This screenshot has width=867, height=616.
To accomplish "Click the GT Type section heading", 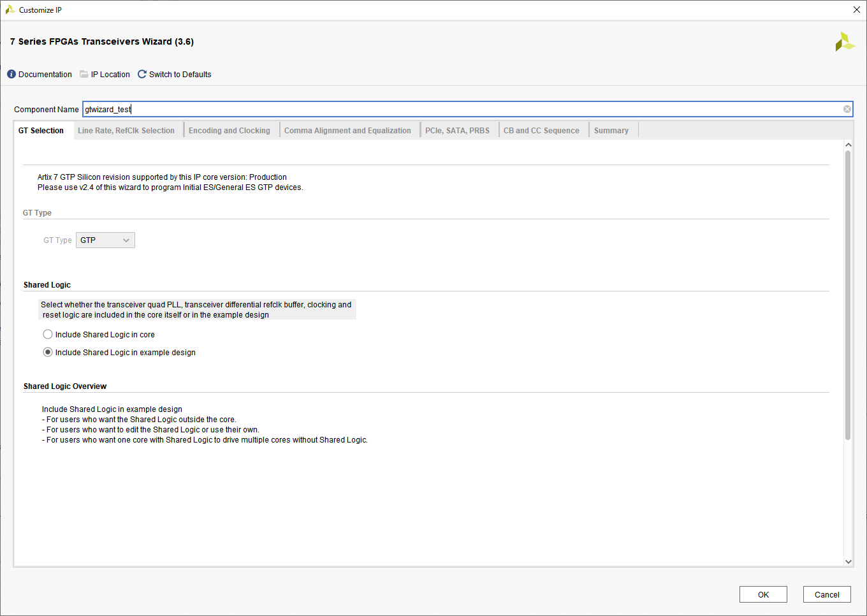I will tap(37, 213).
